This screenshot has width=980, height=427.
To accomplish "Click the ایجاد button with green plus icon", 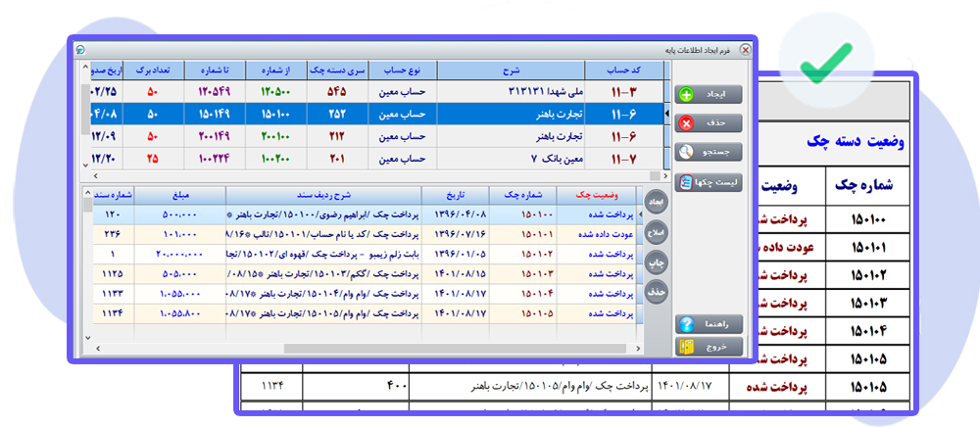I will pos(709,95).
